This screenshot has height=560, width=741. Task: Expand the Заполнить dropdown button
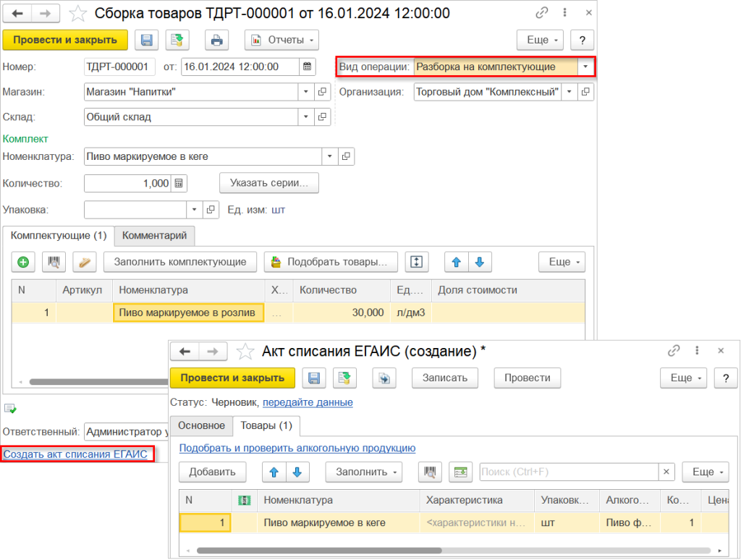click(x=363, y=472)
